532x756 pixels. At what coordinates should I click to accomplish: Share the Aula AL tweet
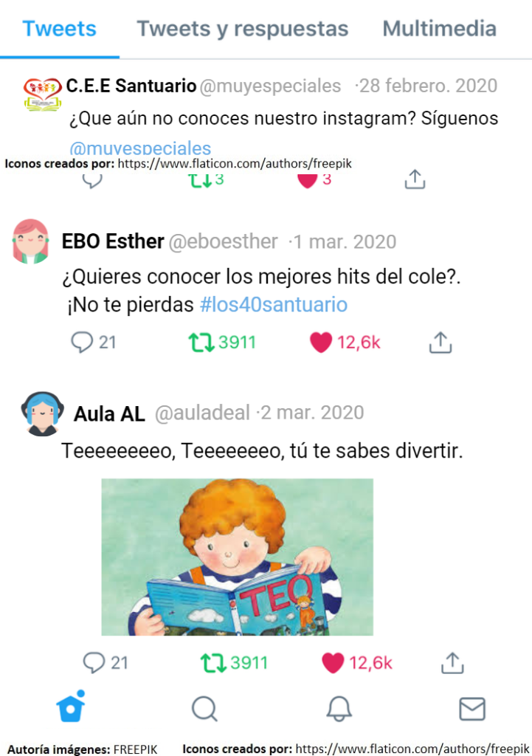tap(452, 662)
